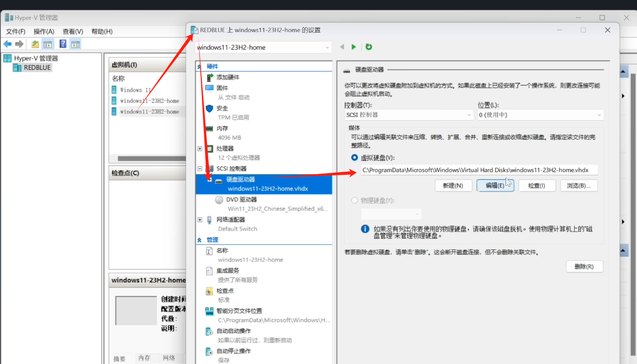Collapse the 硬件 section chevron
This screenshot has width=637, height=364.
[199, 67]
